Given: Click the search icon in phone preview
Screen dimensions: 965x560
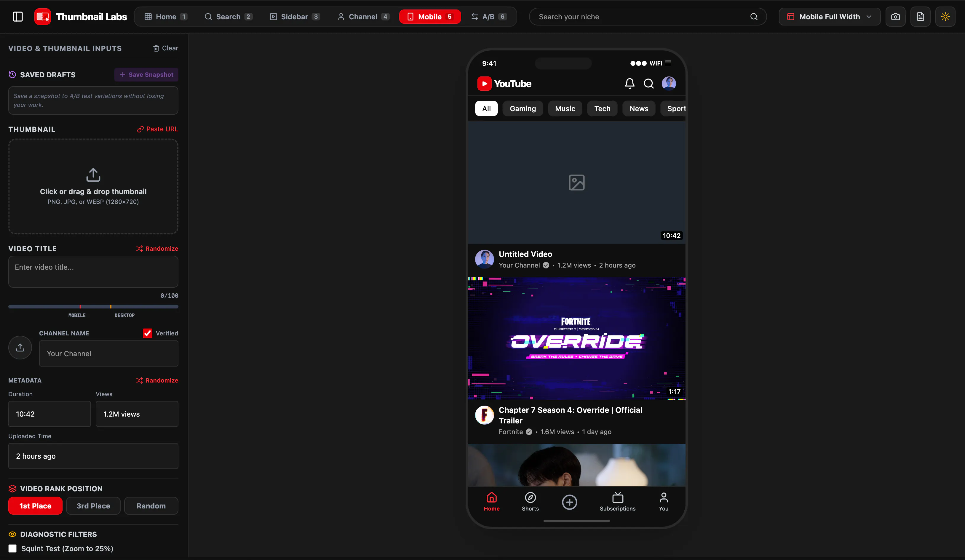Looking at the screenshot, I should [x=648, y=84].
